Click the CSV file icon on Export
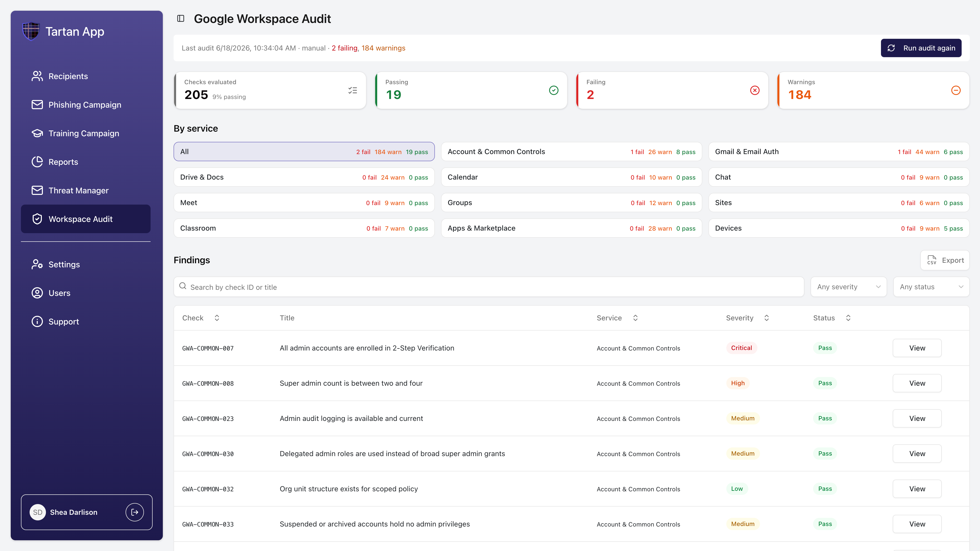 [932, 260]
